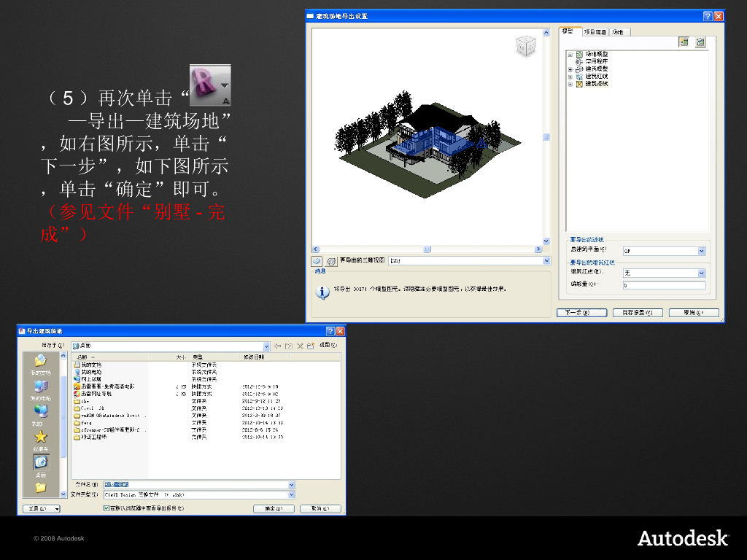Select 网上邻居 in the file list
747x560 pixels.
(88, 379)
